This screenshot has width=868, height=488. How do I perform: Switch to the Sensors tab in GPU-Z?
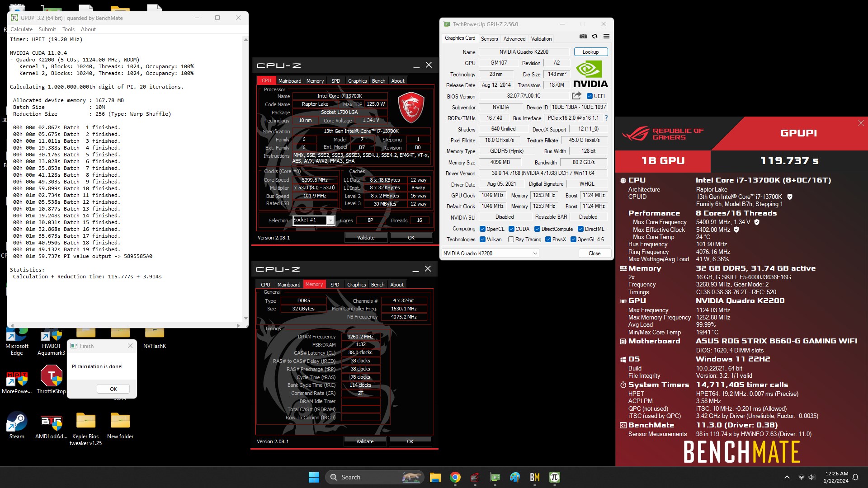point(489,39)
